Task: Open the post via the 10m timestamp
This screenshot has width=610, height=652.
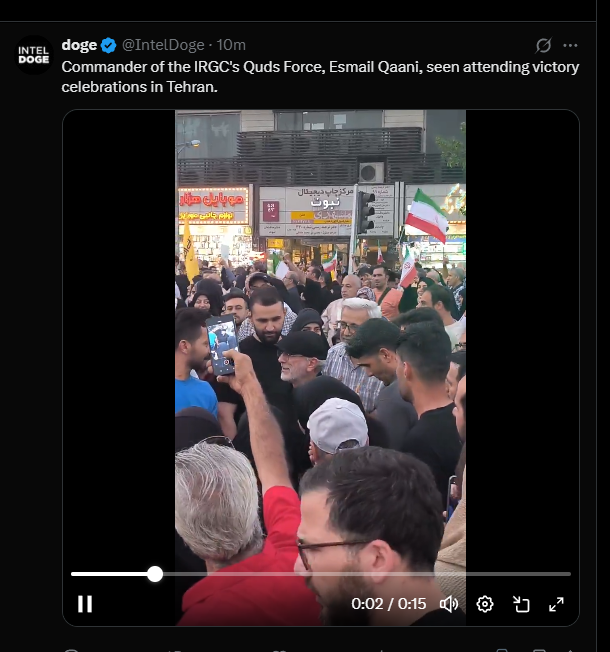Action: point(231,45)
